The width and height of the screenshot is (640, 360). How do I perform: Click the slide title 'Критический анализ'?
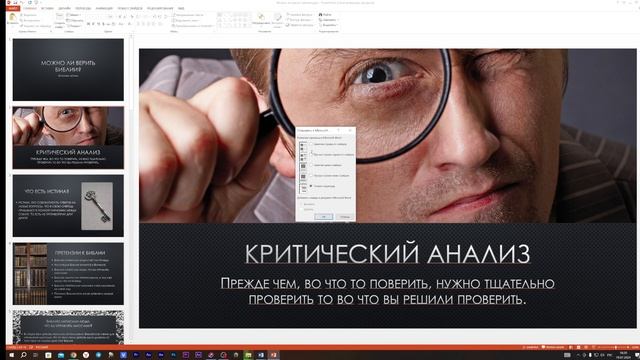coord(387,253)
